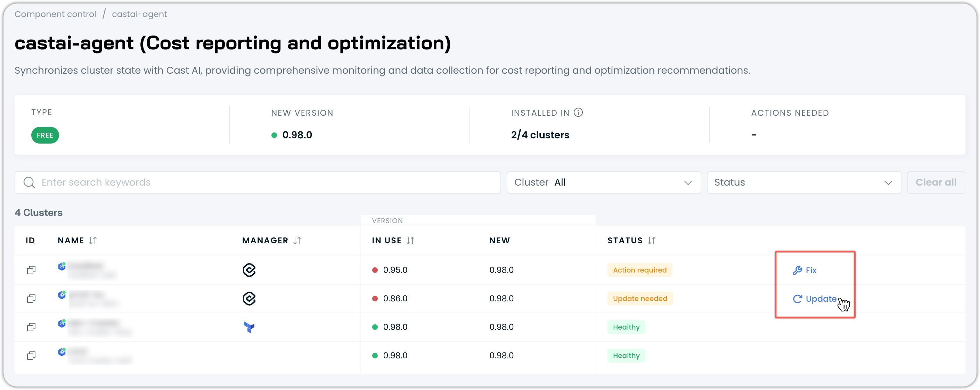Sort table by Manager column
This screenshot has height=390, width=980.
[x=297, y=241]
